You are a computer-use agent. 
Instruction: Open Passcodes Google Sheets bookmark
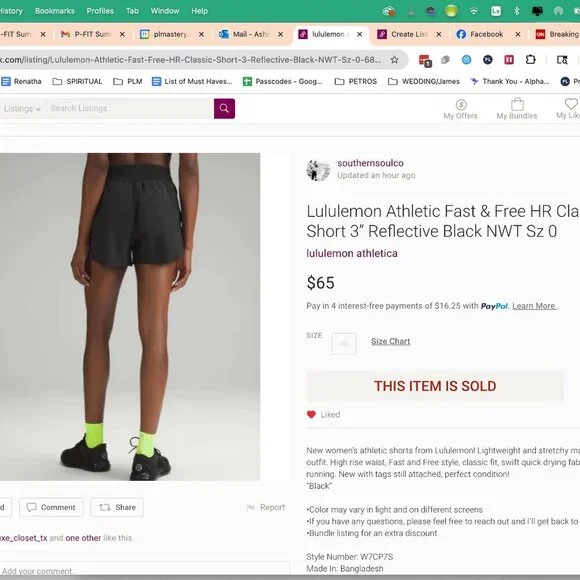pos(283,81)
